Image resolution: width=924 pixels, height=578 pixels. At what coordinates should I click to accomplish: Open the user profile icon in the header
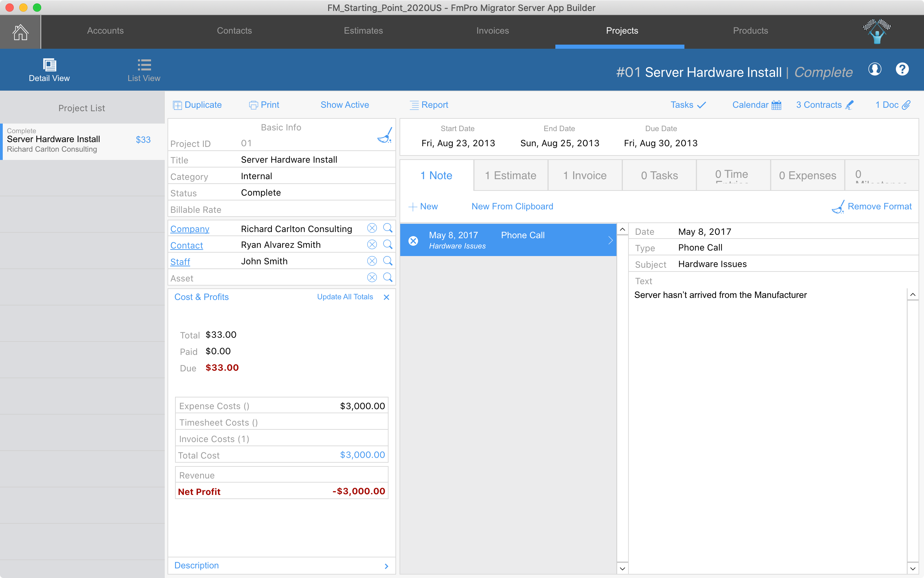tap(874, 69)
